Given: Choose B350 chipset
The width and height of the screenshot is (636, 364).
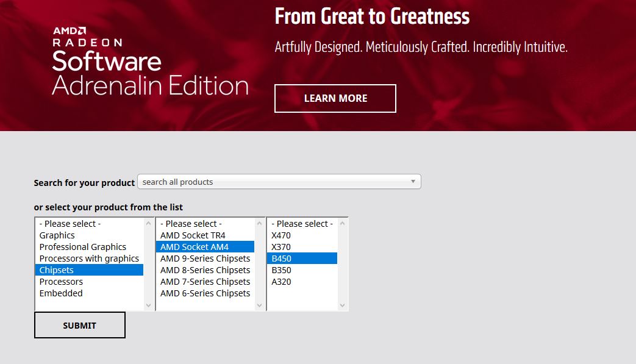Looking at the screenshot, I should pyautogui.click(x=302, y=270).
